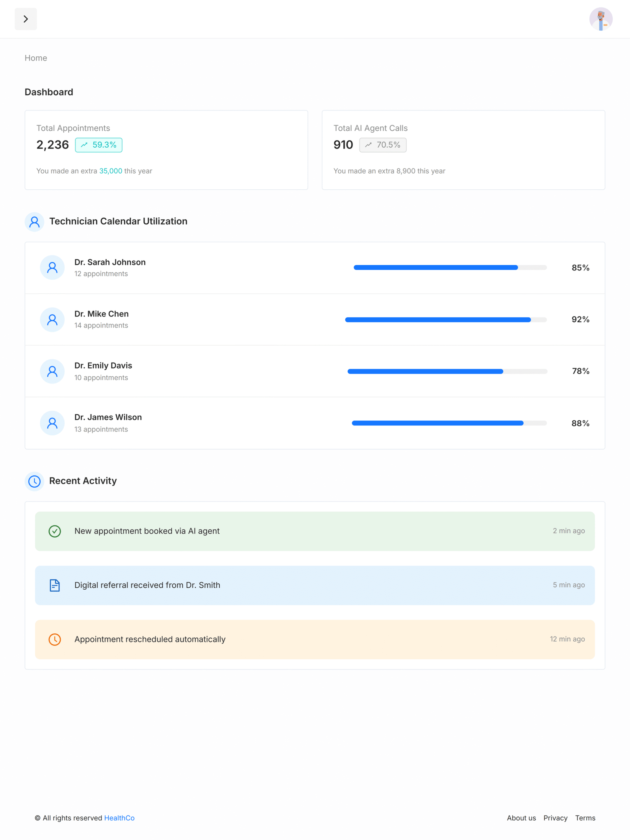Click the Recent Activity clock icon
This screenshot has height=840, width=630.
34,481
